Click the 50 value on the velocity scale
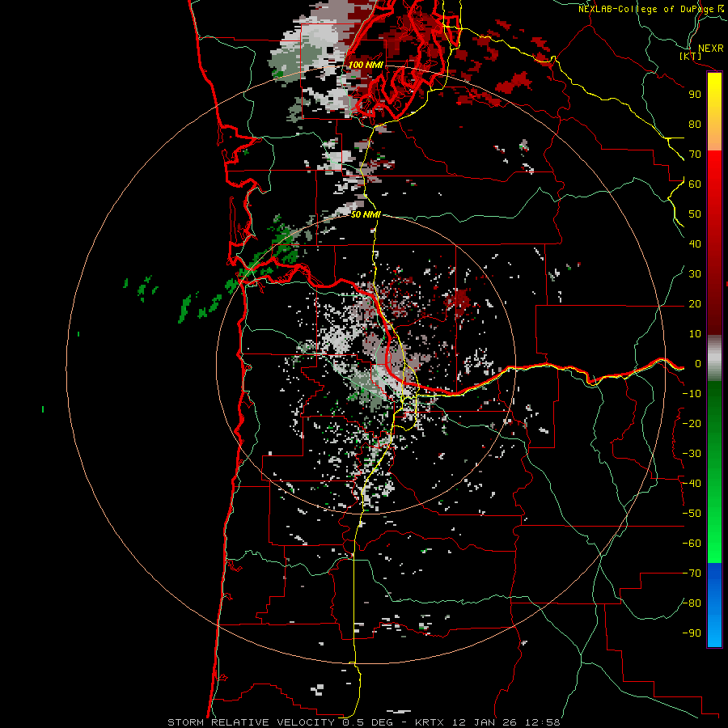 [x=695, y=214]
